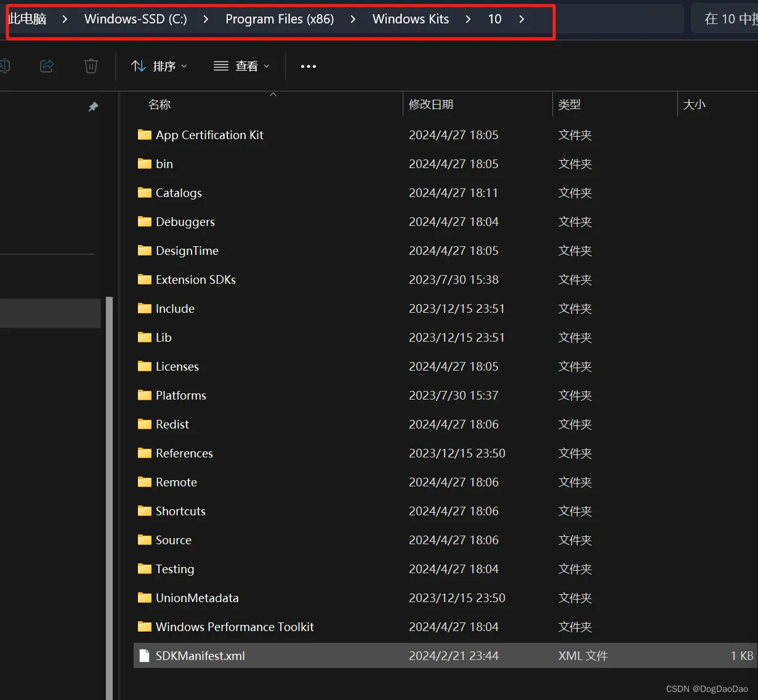Click the Licenses folder icon
Screen dimensions: 758x700
(x=145, y=366)
